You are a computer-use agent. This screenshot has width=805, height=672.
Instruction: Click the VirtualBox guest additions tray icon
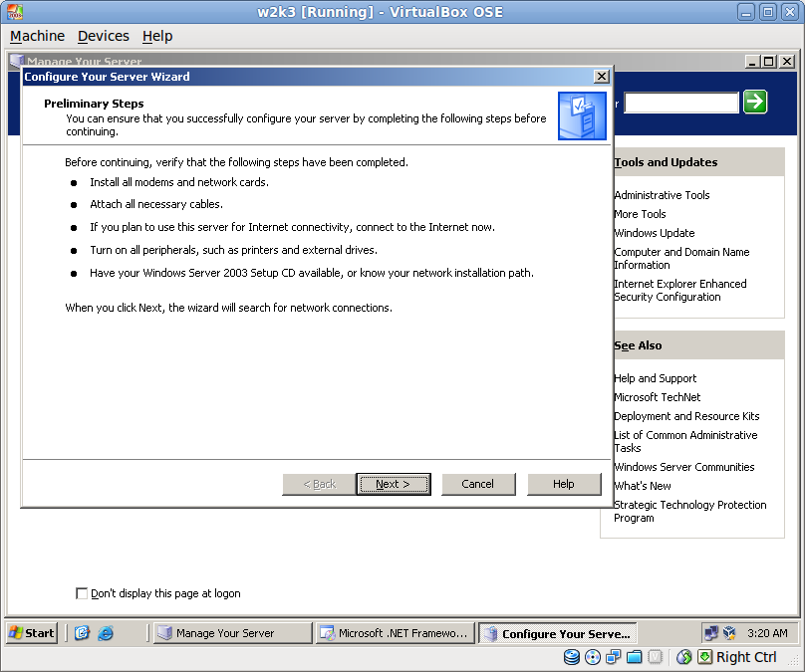729,633
